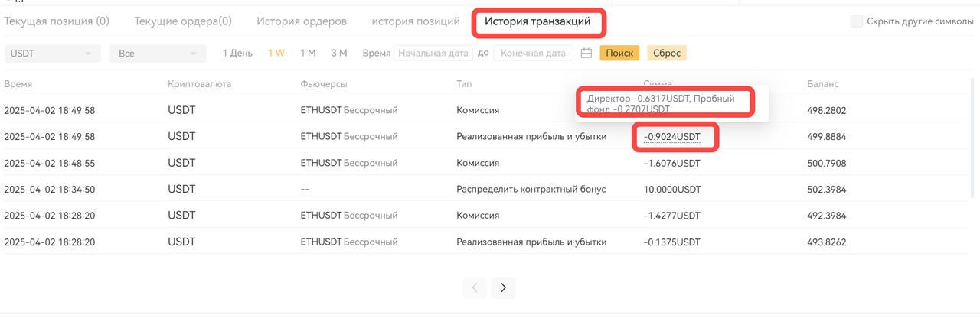
Task: Click the balance value 493.8262
Action: (826, 242)
